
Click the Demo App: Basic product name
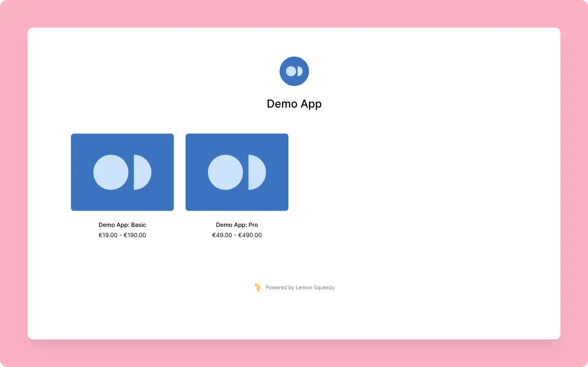pos(122,225)
